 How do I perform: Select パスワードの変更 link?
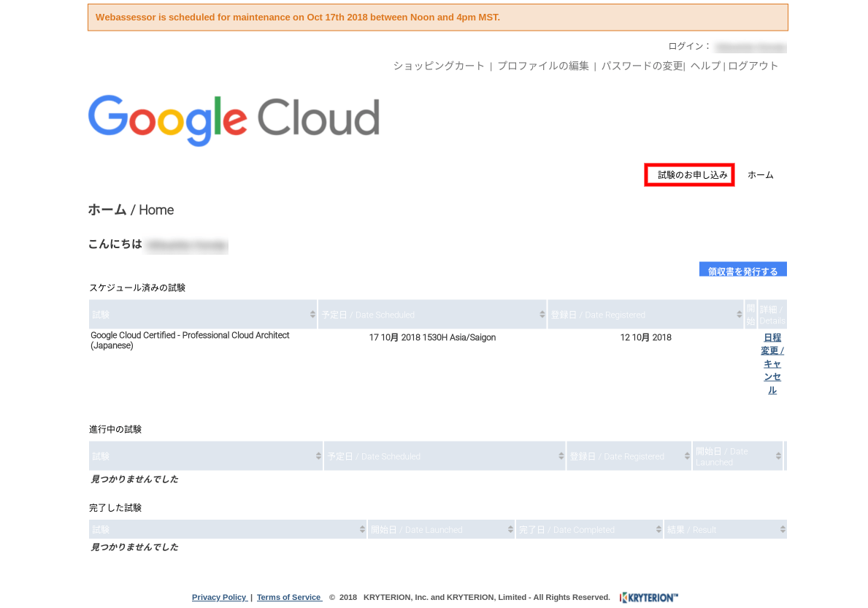642,66
